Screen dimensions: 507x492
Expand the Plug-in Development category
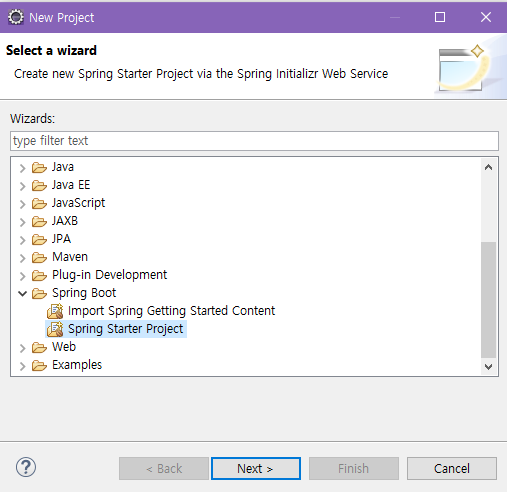click(22, 276)
